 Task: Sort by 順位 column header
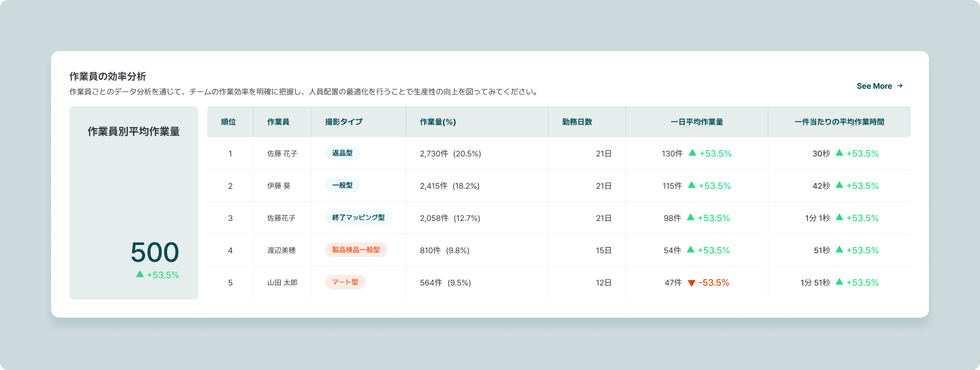[228, 122]
